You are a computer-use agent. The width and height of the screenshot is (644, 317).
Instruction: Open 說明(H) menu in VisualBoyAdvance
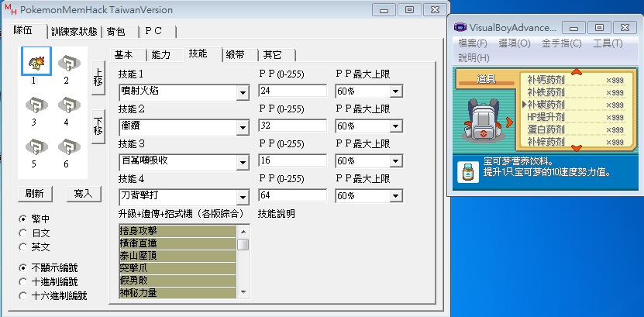pyautogui.click(x=474, y=58)
